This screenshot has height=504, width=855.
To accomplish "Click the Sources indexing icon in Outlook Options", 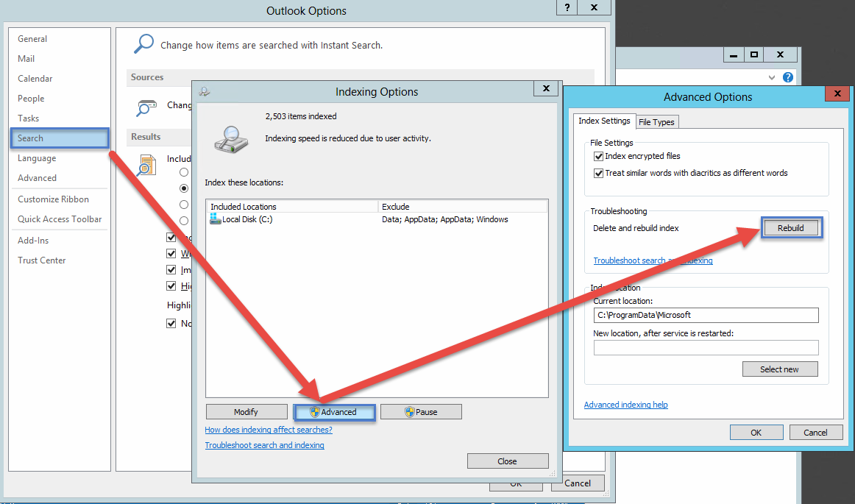I will coord(147,107).
